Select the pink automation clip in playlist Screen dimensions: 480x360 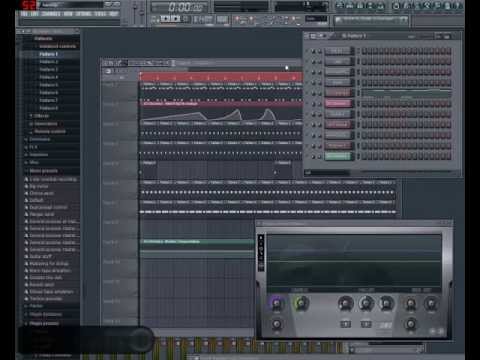pyautogui.click(x=221, y=112)
